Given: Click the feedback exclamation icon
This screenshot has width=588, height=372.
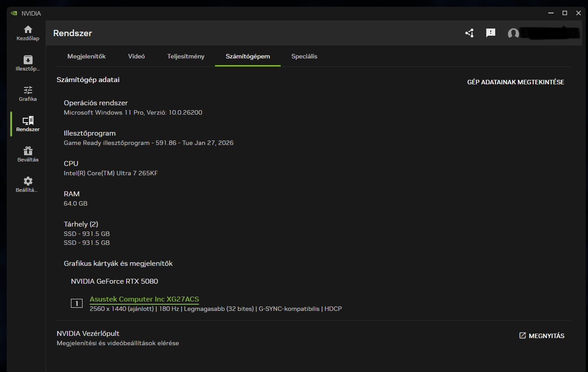Looking at the screenshot, I should 491,33.
